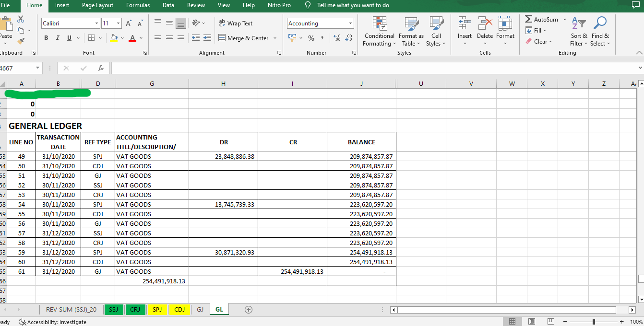Open Find & Select menu
Viewport: 644px width, 326px height.
(x=600, y=32)
